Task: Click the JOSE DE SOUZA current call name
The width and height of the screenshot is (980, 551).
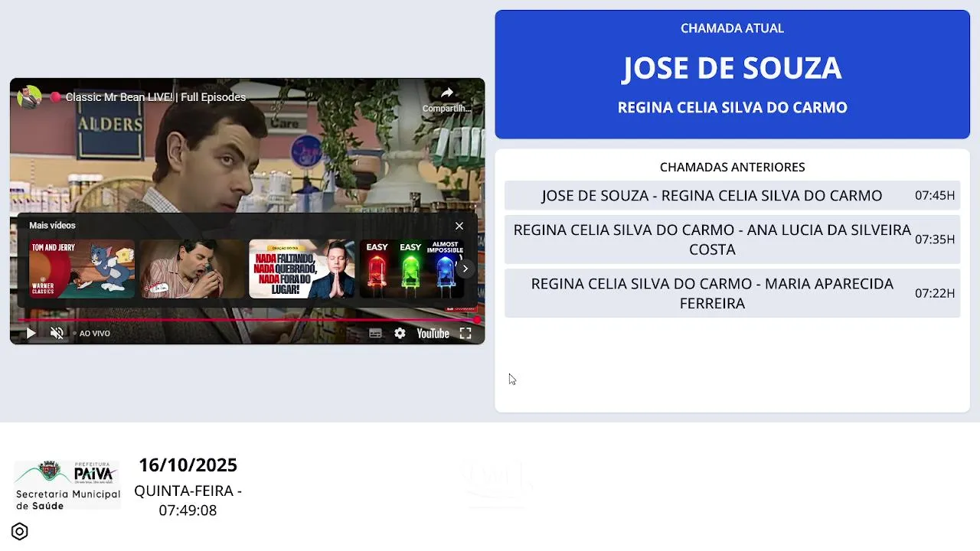Action: tap(732, 68)
